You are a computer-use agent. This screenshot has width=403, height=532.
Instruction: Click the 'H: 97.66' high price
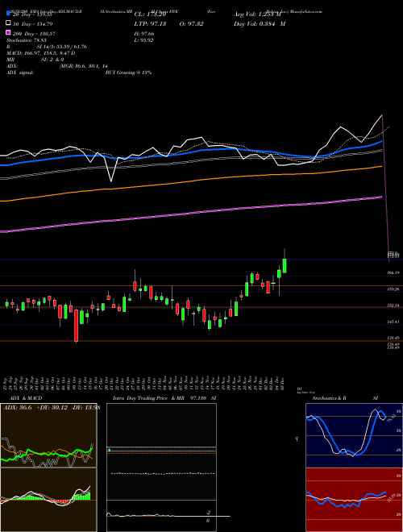(x=144, y=34)
